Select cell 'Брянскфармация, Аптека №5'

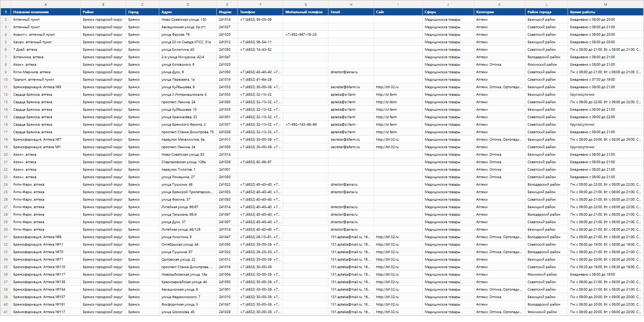point(46,87)
